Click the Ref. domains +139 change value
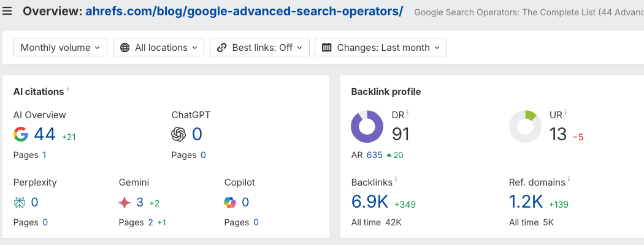The image size is (644, 245). click(x=559, y=205)
